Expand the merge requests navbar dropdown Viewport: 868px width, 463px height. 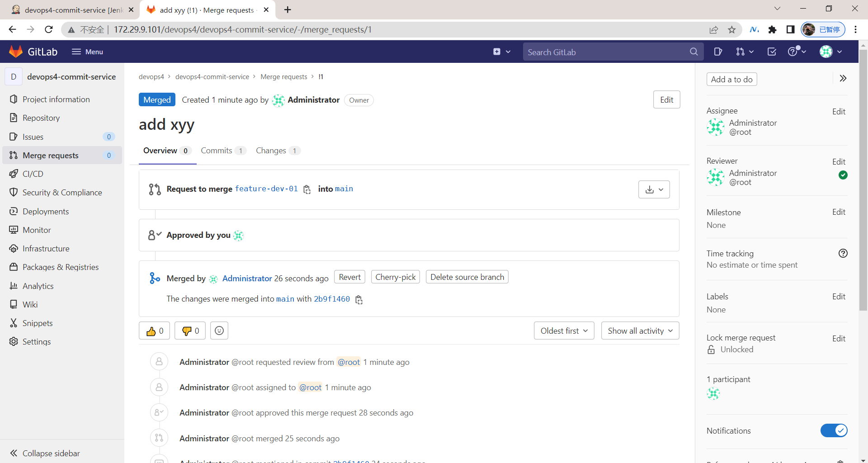click(x=745, y=52)
